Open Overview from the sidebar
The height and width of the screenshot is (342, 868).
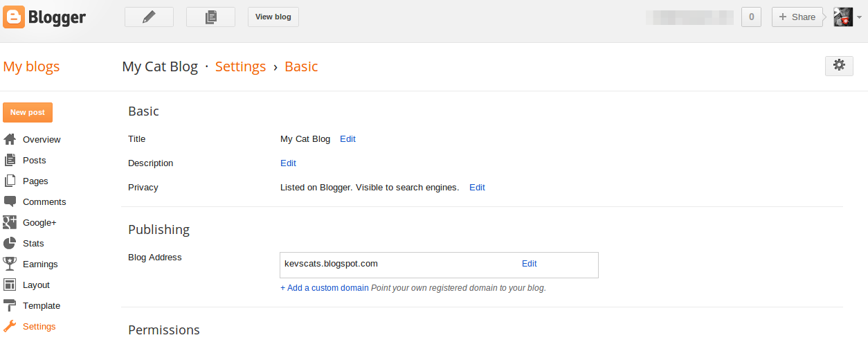coord(41,140)
